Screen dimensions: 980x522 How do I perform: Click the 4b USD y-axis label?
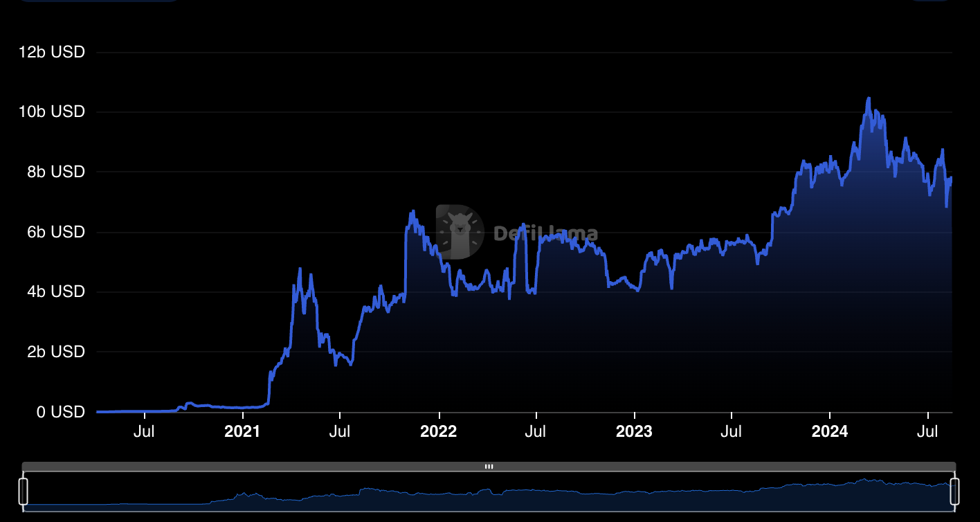[x=54, y=291]
